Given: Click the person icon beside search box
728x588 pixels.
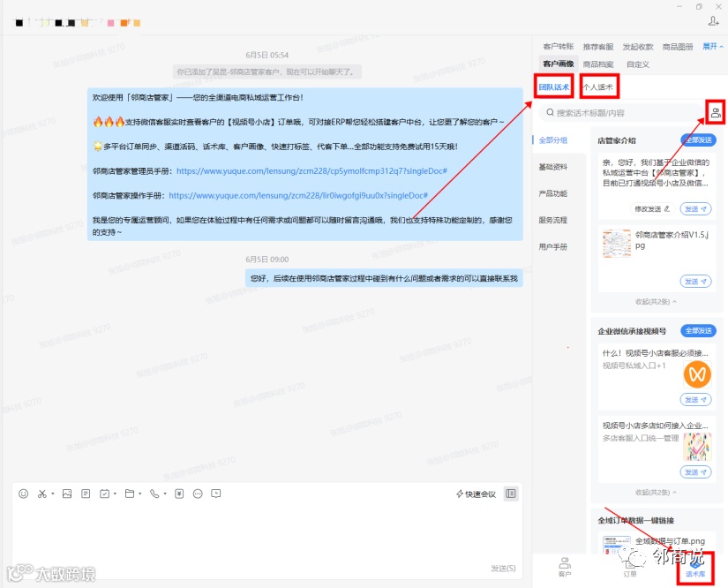Looking at the screenshot, I should [716, 112].
